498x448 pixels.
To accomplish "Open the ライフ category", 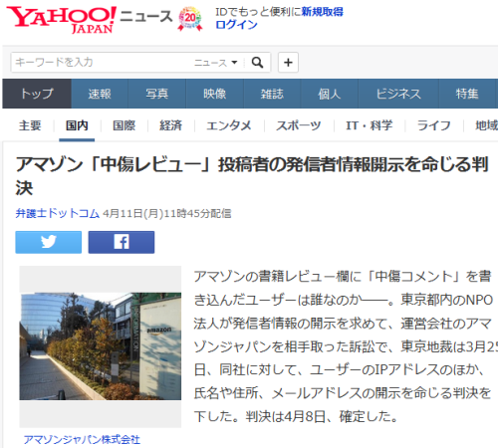I will [x=433, y=125].
